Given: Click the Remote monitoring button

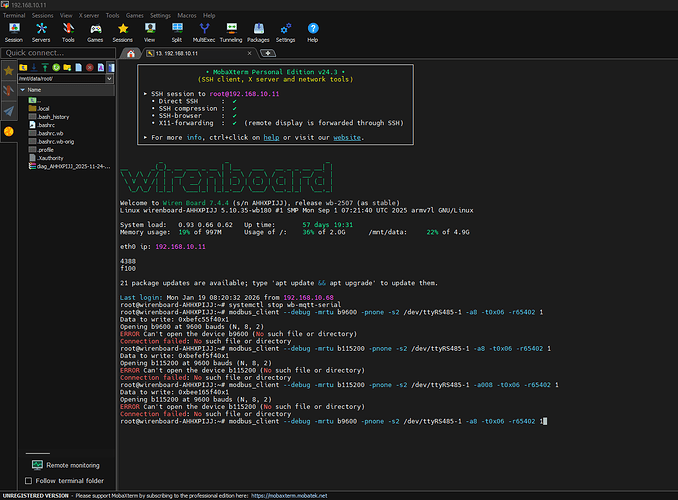Looking at the screenshot, I should (65, 465).
